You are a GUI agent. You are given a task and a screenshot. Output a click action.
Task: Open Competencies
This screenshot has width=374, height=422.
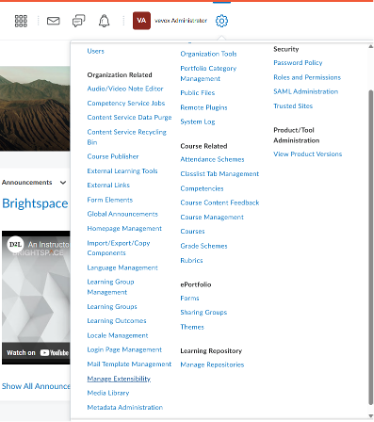pyautogui.click(x=202, y=188)
